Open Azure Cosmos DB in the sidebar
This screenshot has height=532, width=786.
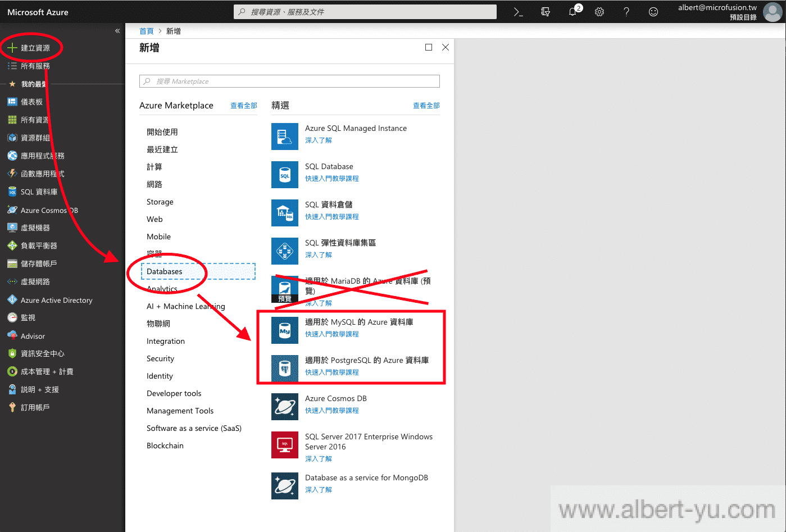42,210
